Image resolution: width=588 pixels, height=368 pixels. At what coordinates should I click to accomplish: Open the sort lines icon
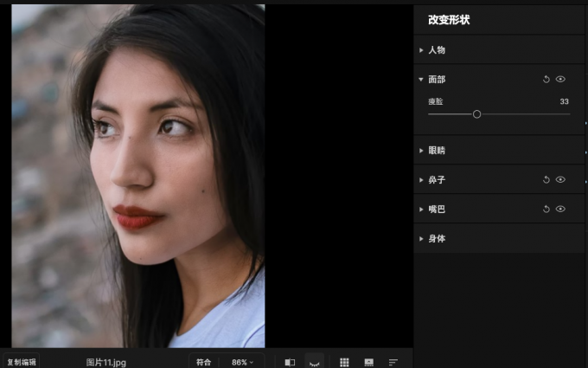[x=393, y=362]
